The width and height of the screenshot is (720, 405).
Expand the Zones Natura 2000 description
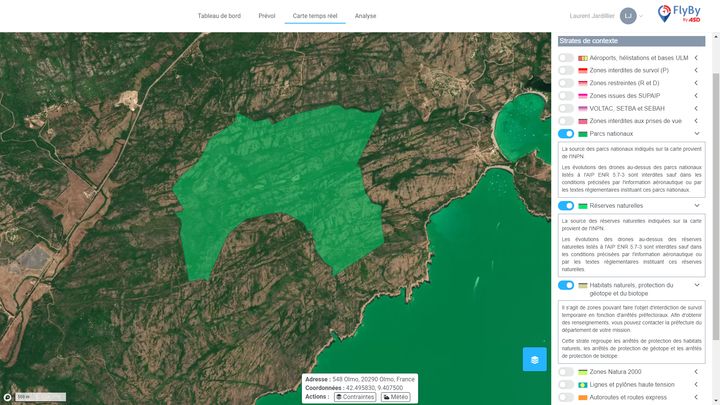click(x=697, y=372)
